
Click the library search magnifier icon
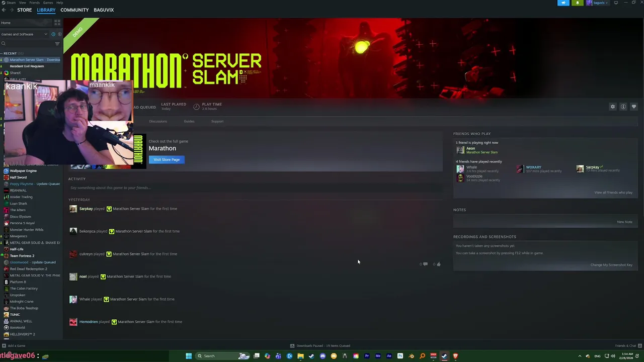click(x=4, y=44)
